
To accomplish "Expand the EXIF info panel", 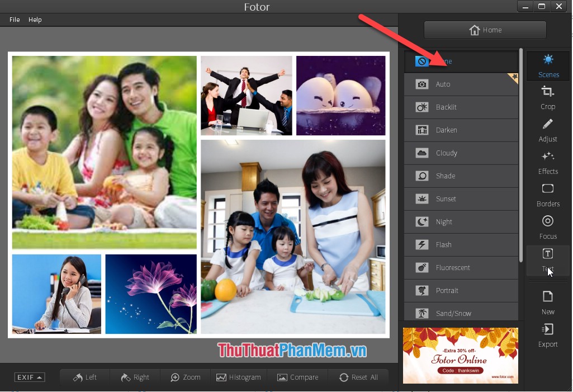I will click(x=29, y=377).
